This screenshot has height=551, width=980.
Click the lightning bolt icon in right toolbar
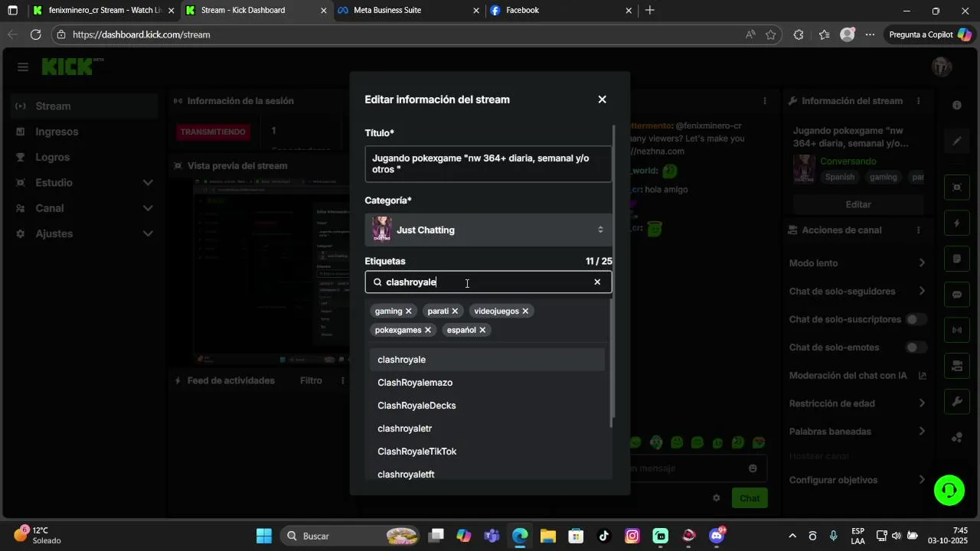tap(957, 223)
